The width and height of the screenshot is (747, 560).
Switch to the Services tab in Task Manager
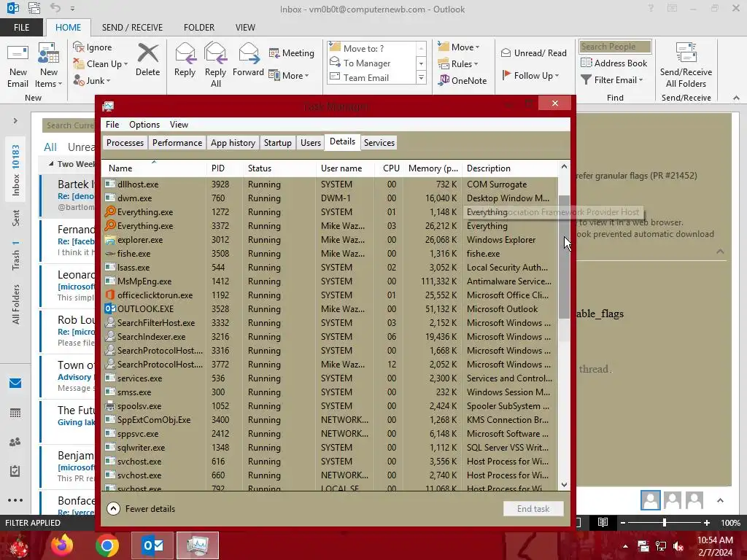[x=379, y=142]
